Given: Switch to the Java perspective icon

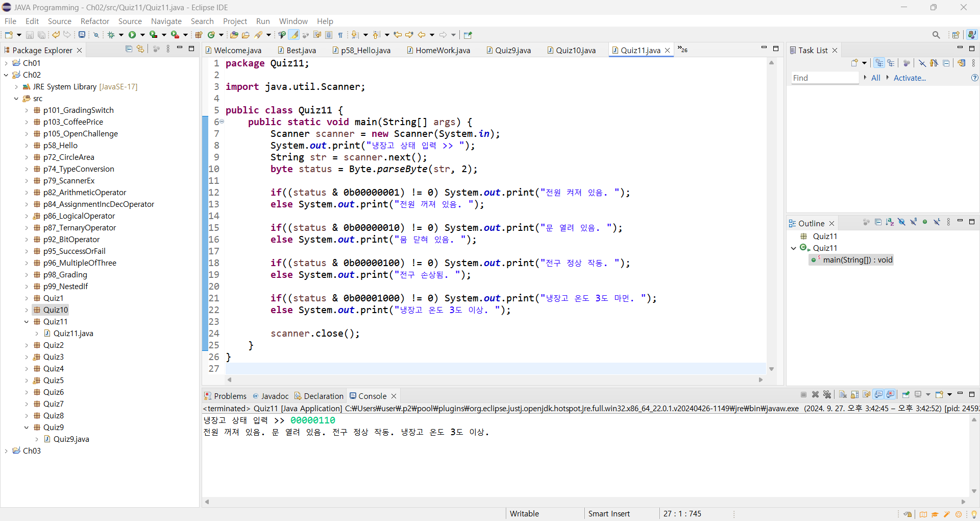Looking at the screenshot, I should [x=972, y=35].
